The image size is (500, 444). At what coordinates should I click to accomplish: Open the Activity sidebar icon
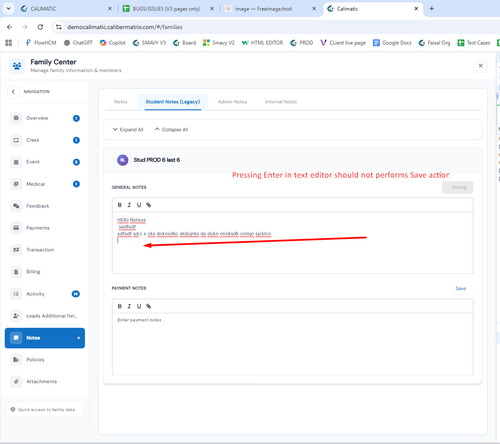[x=16, y=294]
